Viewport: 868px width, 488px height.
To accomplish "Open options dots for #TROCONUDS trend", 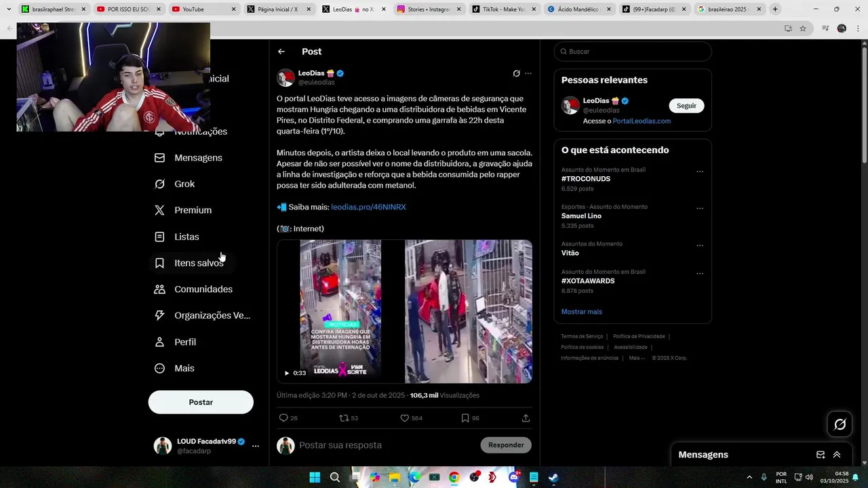I will tap(700, 171).
